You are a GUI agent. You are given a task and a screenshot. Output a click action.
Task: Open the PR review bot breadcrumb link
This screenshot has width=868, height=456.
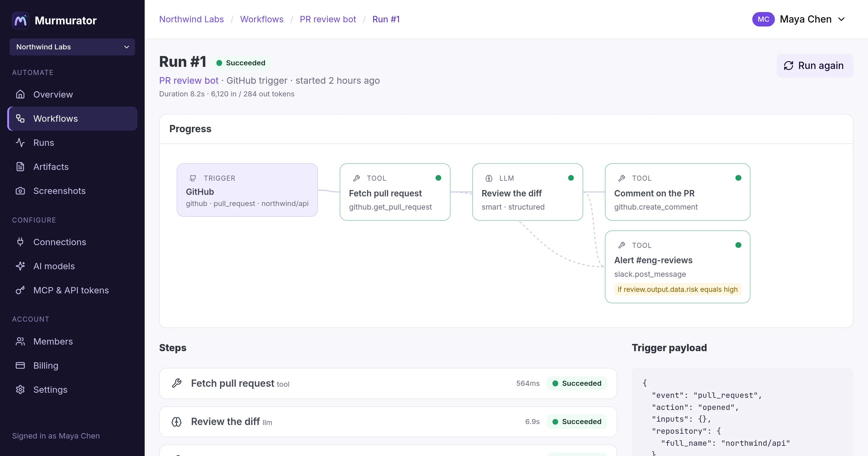[x=328, y=19]
